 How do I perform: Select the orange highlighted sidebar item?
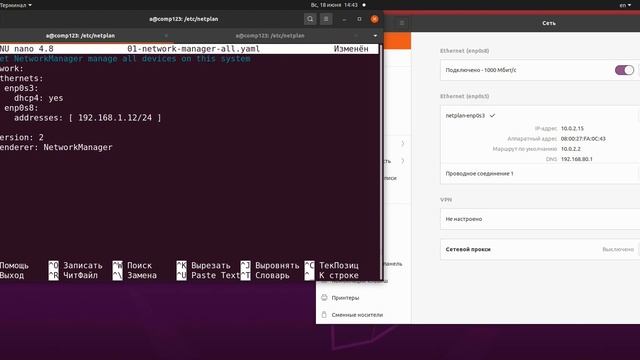[397, 42]
